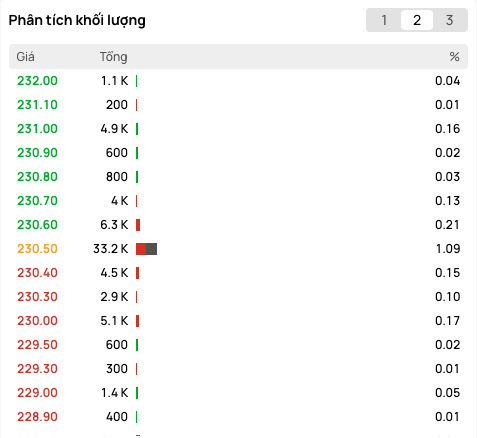Select the 230.90 price row
477x438 pixels.
[238, 153]
